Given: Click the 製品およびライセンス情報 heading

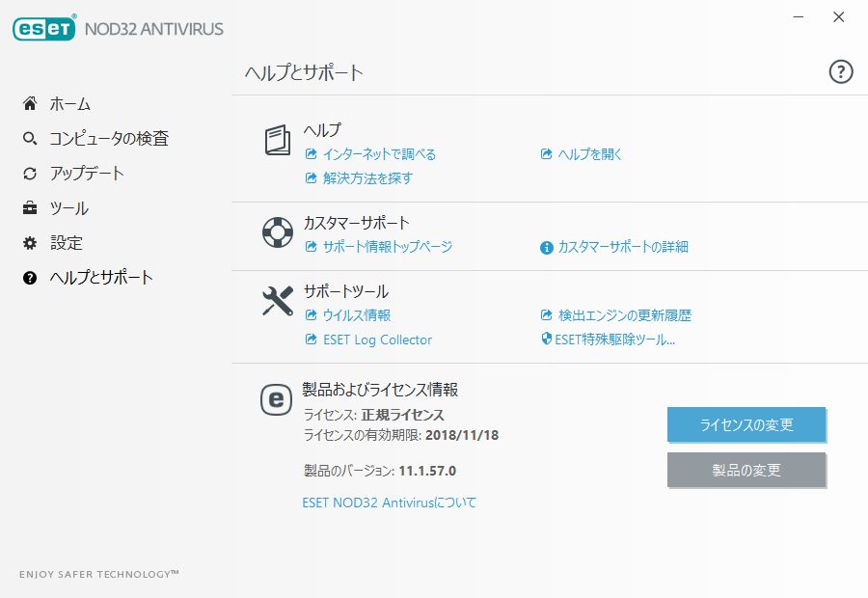Looking at the screenshot, I should click(x=380, y=390).
